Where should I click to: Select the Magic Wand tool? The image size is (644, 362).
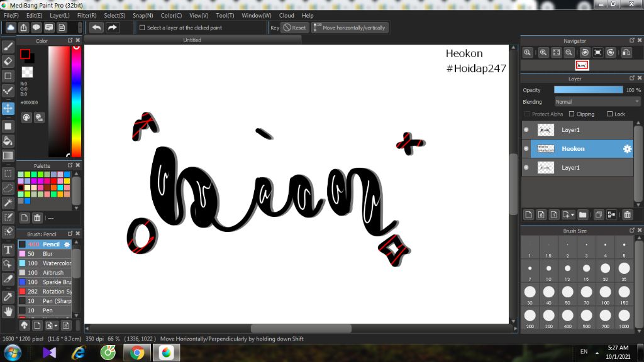[8, 202]
